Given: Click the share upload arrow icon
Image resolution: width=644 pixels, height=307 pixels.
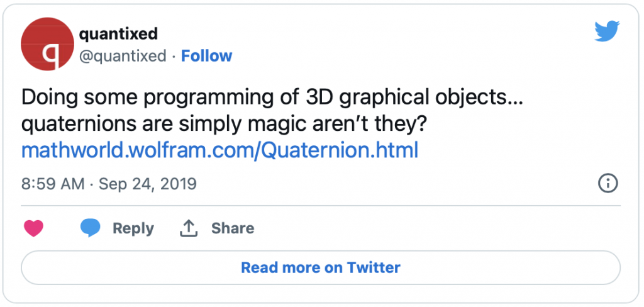Looking at the screenshot, I should [189, 228].
